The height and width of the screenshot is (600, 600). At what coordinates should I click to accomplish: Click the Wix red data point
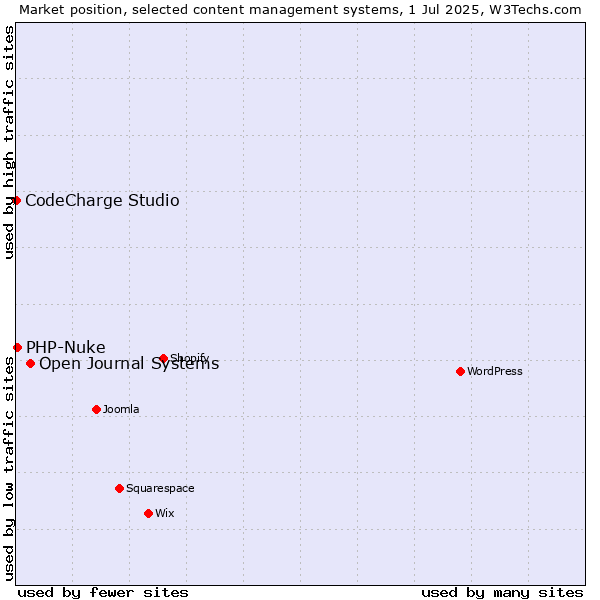148,514
